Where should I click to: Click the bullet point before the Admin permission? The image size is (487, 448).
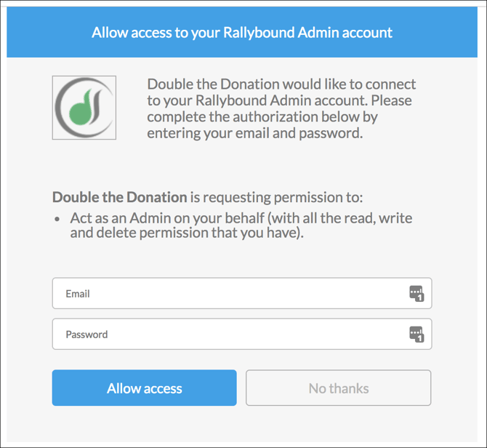(57, 218)
